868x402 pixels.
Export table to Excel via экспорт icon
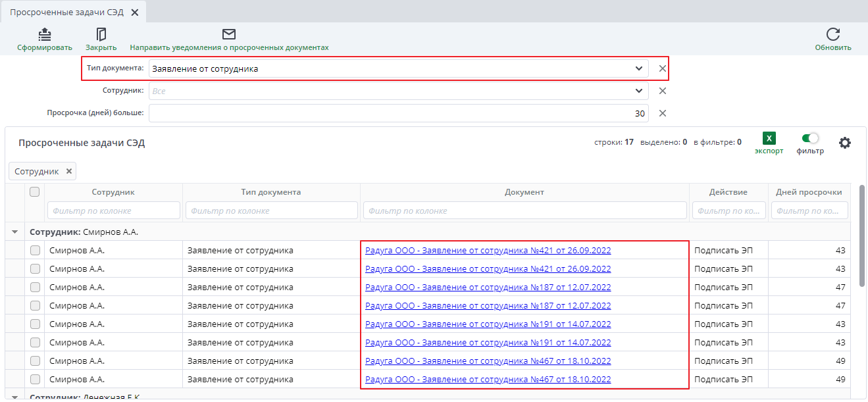tap(769, 138)
